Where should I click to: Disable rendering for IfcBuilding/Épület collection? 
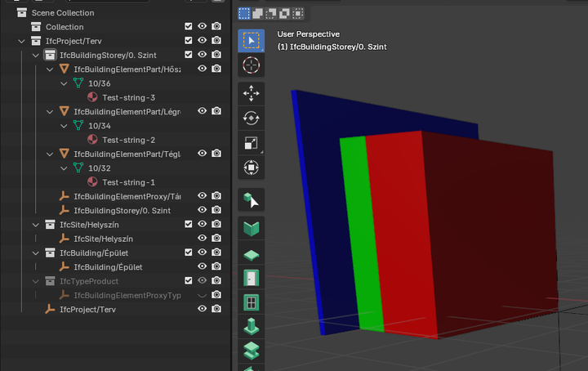[216, 253]
